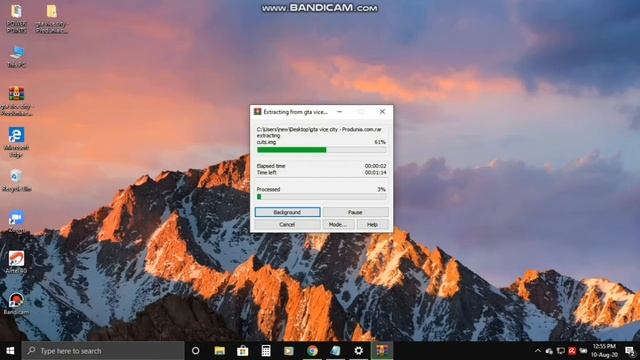This screenshot has height=360, width=640.
Task: Open Cortana circle on taskbar
Action: point(196,351)
